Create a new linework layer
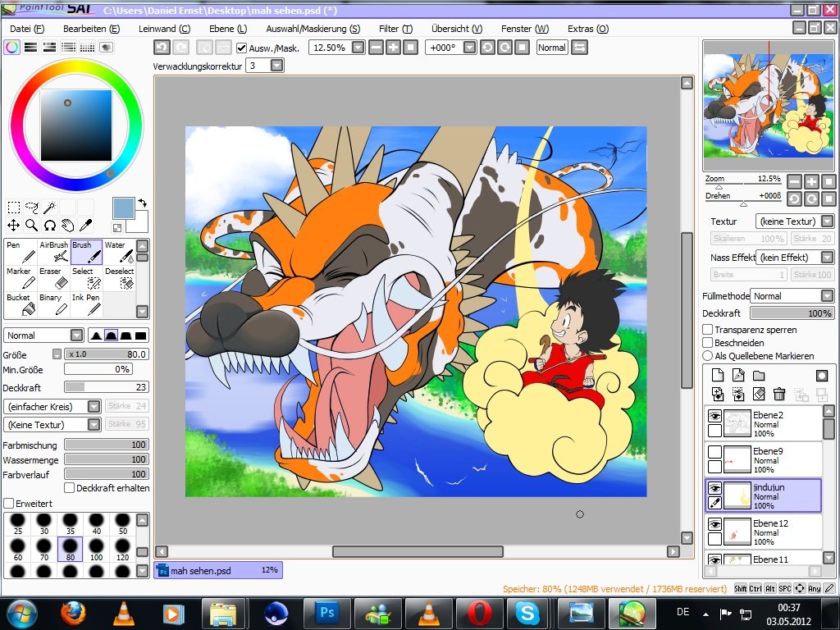Image resolution: width=840 pixels, height=630 pixels. tap(738, 375)
